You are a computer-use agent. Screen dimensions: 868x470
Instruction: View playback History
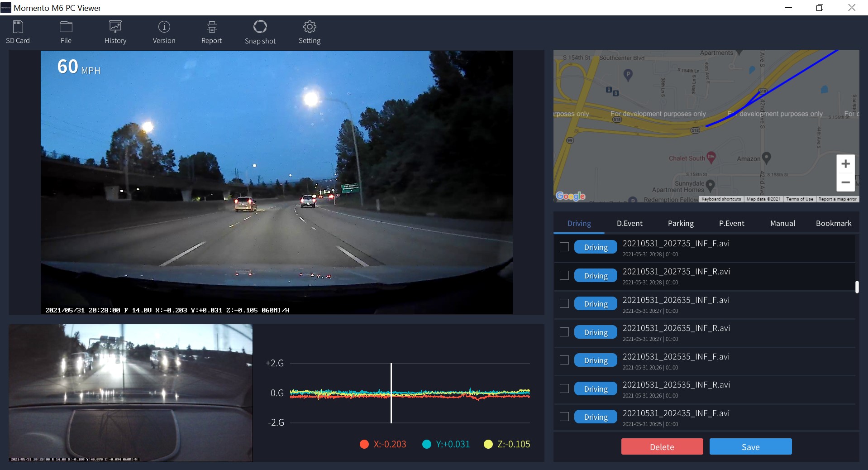(x=114, y=32)
